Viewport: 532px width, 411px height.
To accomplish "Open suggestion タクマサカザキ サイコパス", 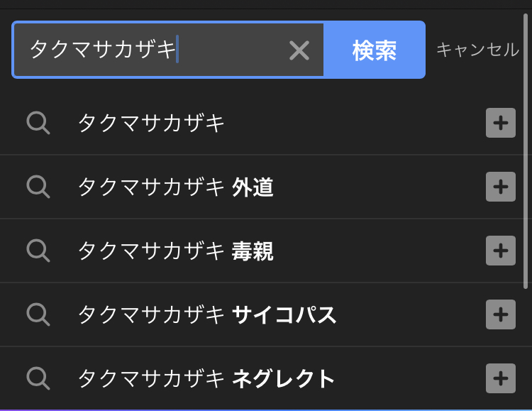I will pos(206,315).
